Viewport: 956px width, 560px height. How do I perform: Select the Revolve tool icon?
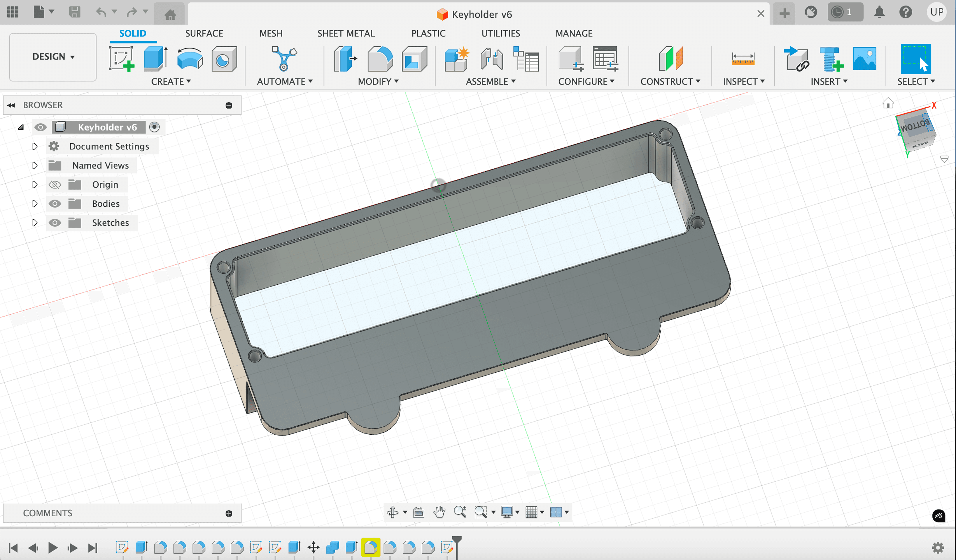pos(190,59)
